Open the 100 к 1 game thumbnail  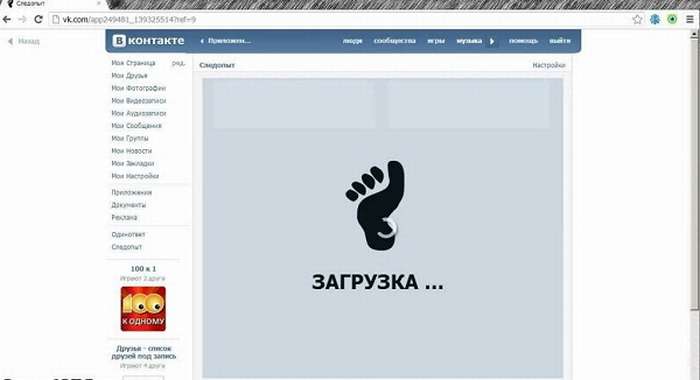click(x=143, y=309)
